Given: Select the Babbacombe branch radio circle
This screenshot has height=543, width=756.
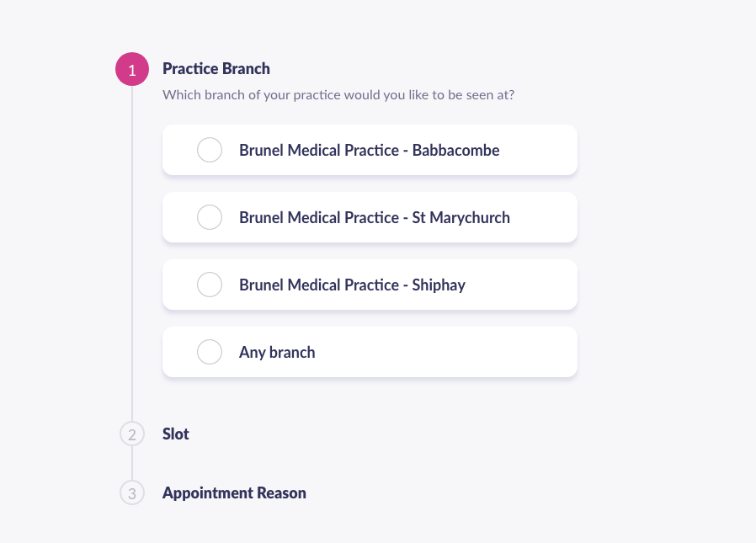Looking at the screenshot, I should tap(210, 150).
